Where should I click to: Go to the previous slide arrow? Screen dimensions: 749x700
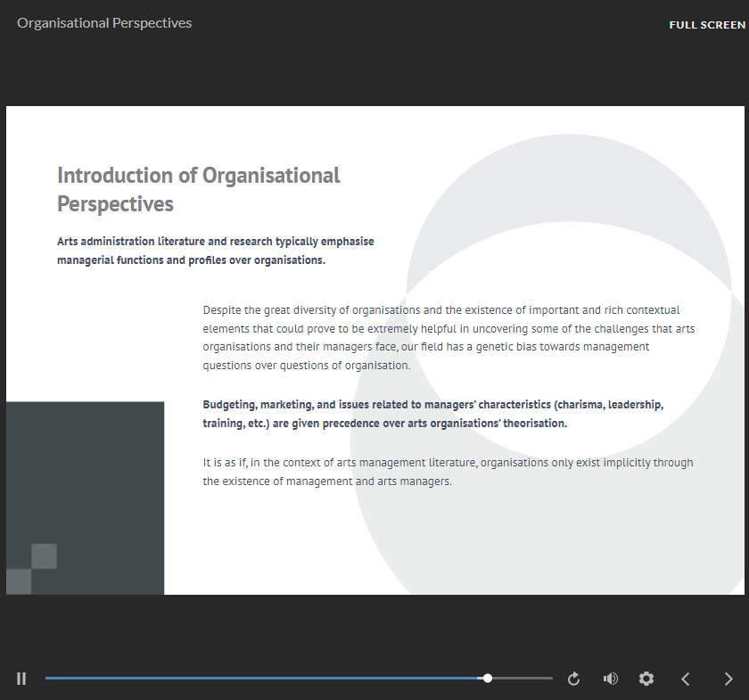(686, 679)
